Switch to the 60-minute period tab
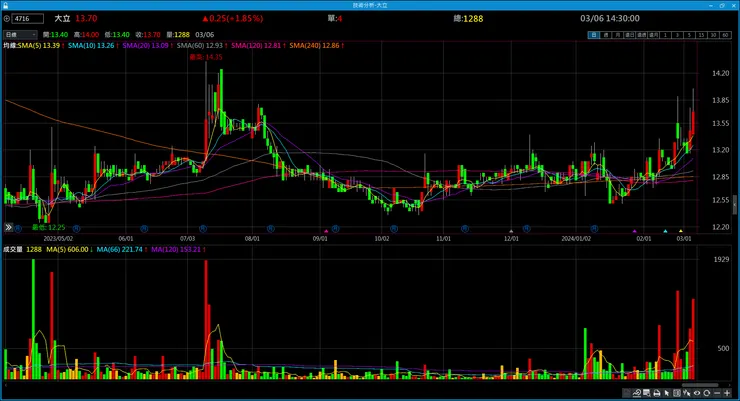740x401 pixels. pyautogui.click(x=725, y=35)
